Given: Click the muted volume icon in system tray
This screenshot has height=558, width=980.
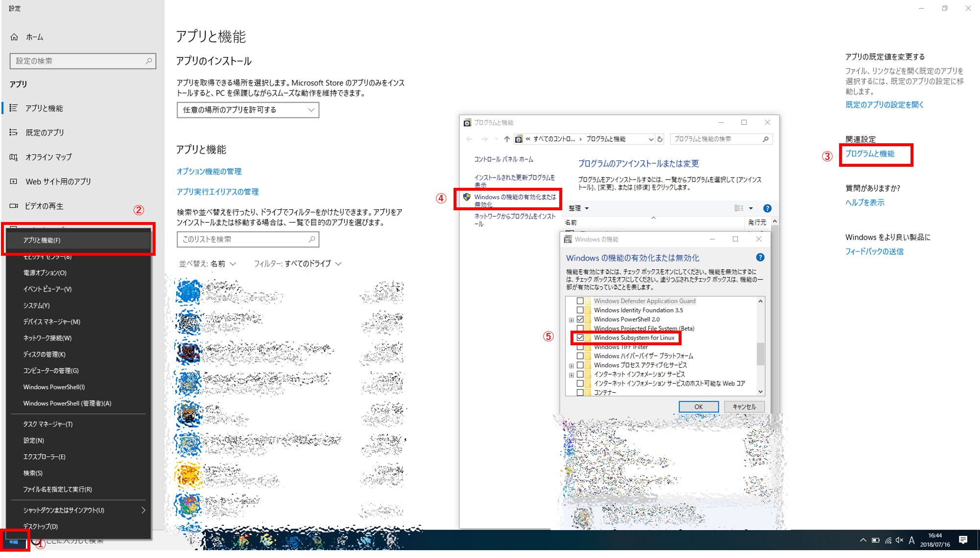Looking at the screenshot, I should [899, 539].
